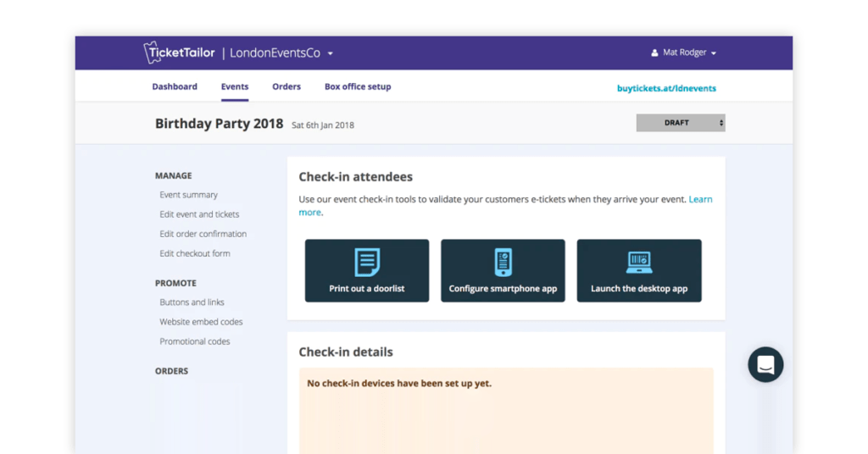Switch to the Orders tab

[x=287, y=86]
